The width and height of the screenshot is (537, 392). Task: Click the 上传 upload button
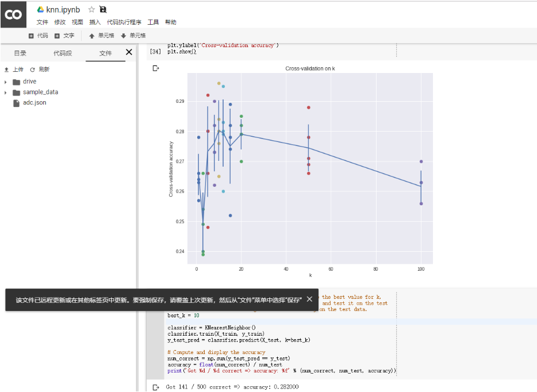click(x=14, y=70)
